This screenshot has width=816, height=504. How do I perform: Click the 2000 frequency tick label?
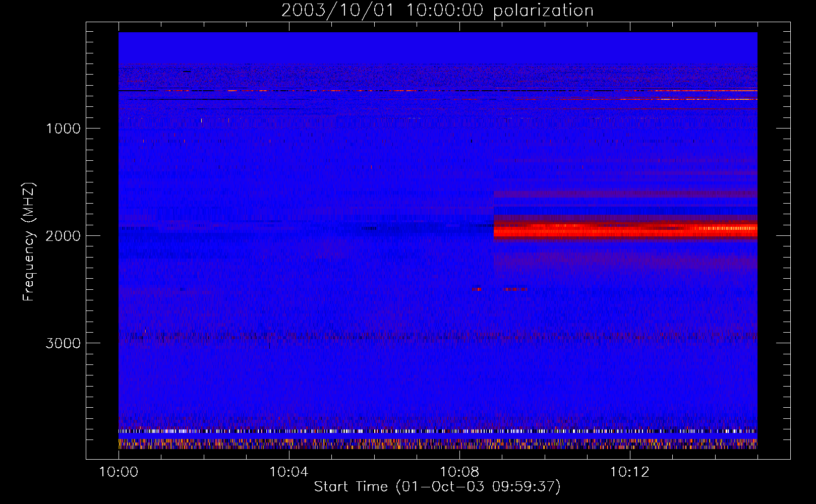click(63, 236)
